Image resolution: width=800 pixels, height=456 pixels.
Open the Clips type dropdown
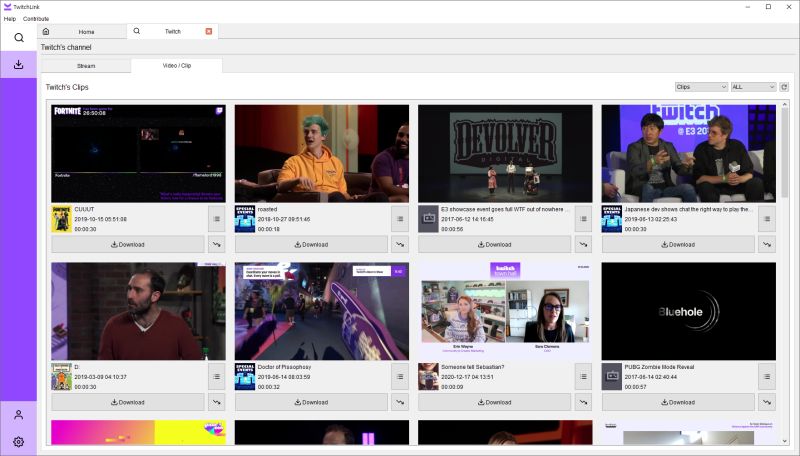pyautogui.click(x=701, y=87)
